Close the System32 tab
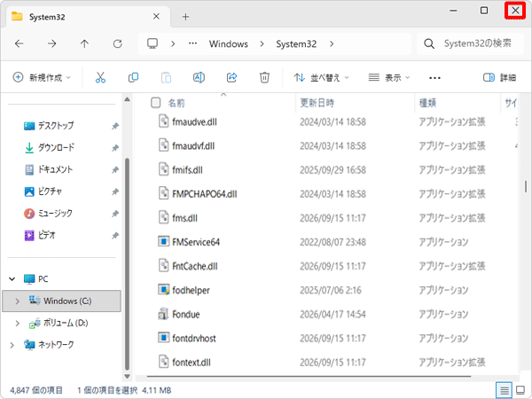 coord(156,16)
